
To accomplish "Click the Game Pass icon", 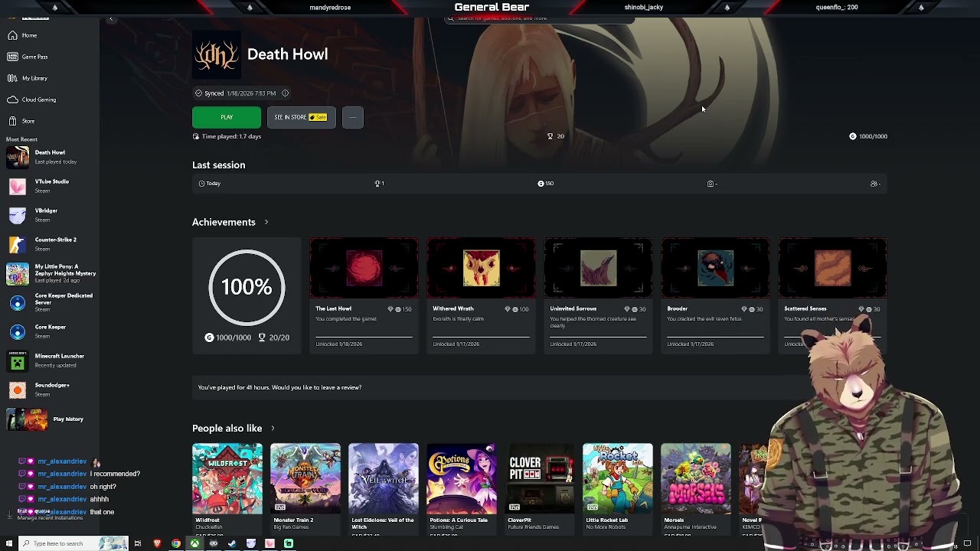I will pyautogui.click(x=12, y=57).
